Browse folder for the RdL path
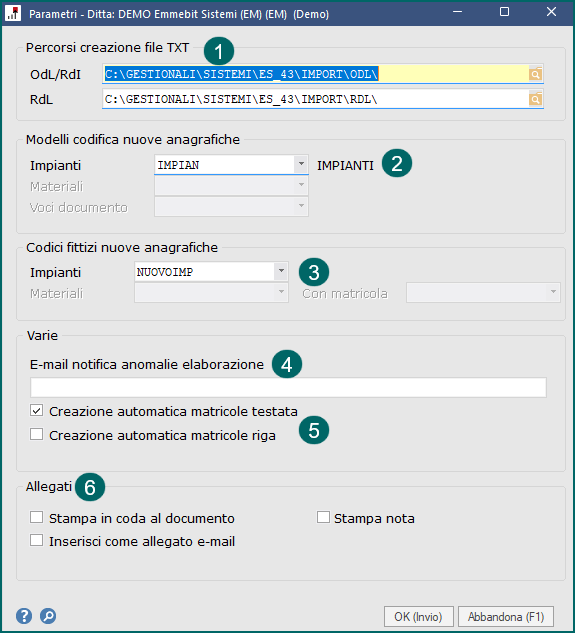 pyautogui.click(x=535, y=99)
